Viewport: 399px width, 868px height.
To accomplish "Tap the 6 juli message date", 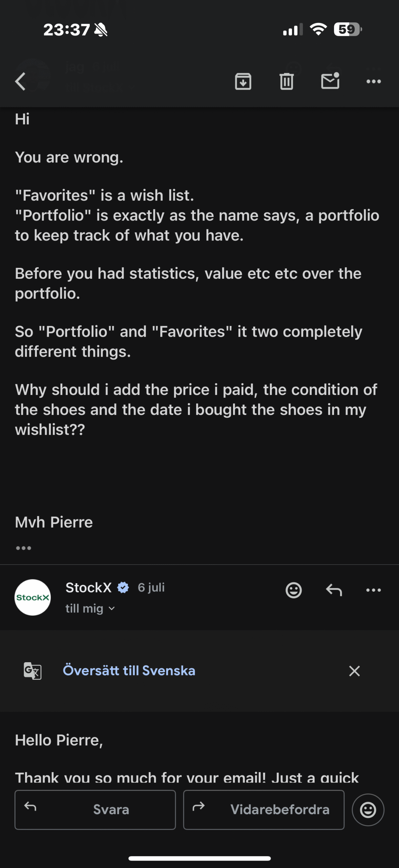I will tap(151, 588).
